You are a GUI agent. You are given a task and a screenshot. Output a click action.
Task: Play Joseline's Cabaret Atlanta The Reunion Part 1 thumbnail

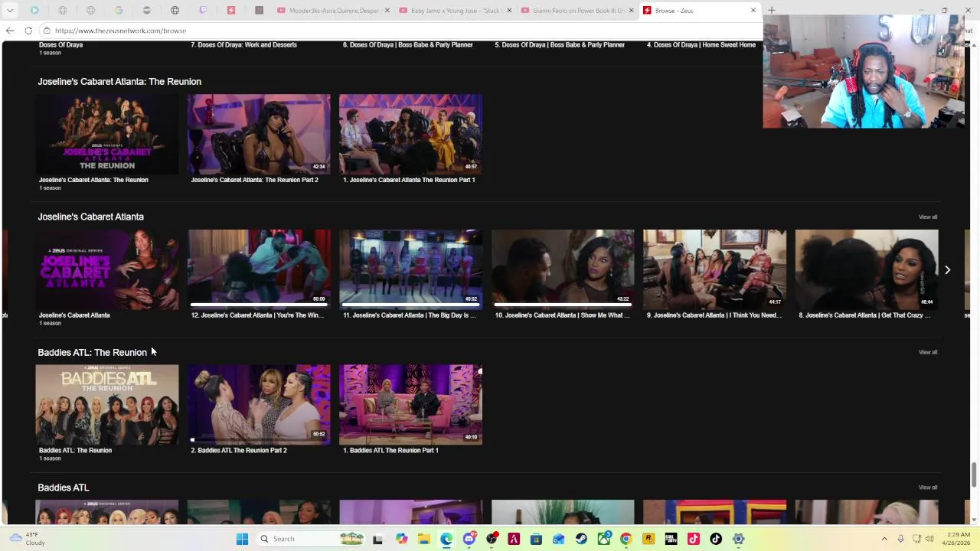tap(410, 135)
